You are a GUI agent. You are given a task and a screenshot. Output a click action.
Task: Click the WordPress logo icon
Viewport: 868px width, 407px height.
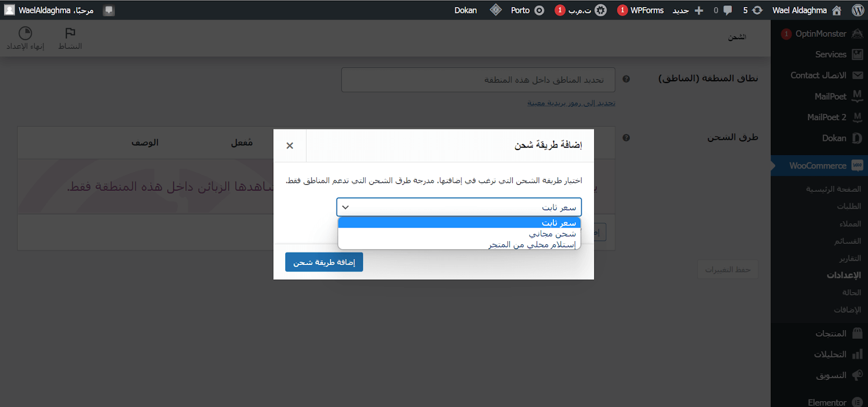[858, 10]
